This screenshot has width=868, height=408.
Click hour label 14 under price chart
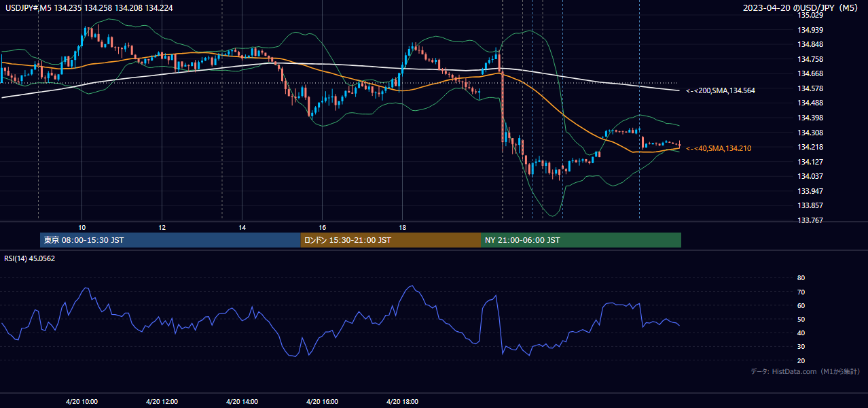pyautogui.click(x=242, y=227)
